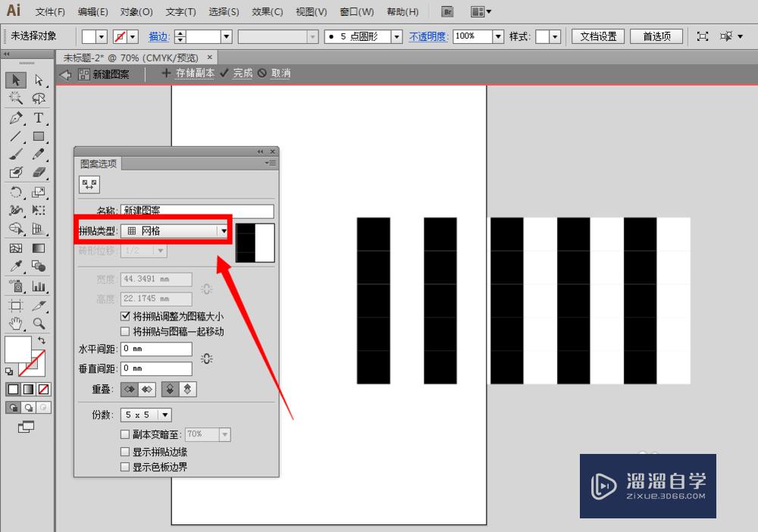The height and width of the screenshot is (532, 758).
Task: Toggle left in front overlap button
Action: [129, 390]
